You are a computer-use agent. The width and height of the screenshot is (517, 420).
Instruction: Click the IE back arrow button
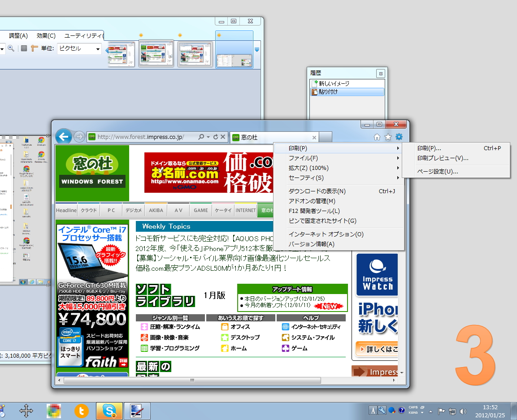point(63,136)
